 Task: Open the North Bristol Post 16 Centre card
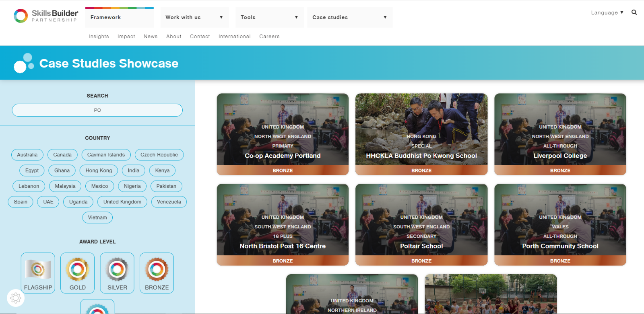point(283,225)
